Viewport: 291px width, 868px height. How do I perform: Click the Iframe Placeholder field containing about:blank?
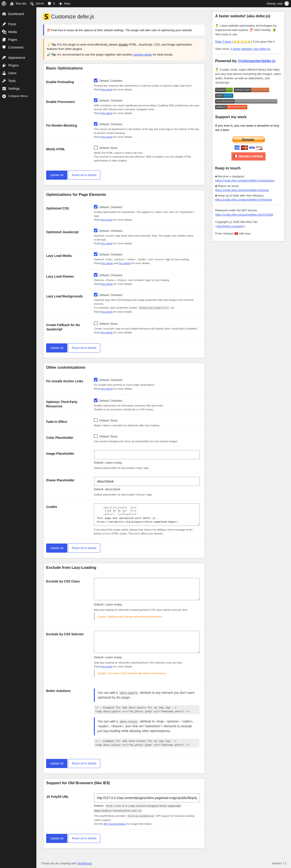[x=147, y=481]
